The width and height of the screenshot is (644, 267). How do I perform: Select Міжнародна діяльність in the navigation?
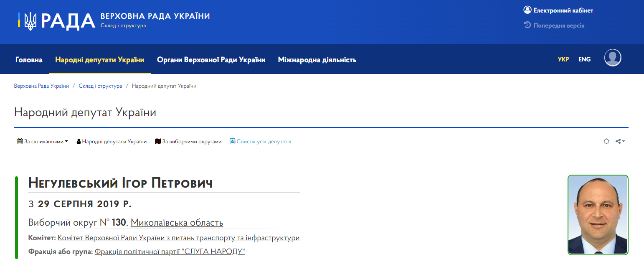[x=317, y=59]
